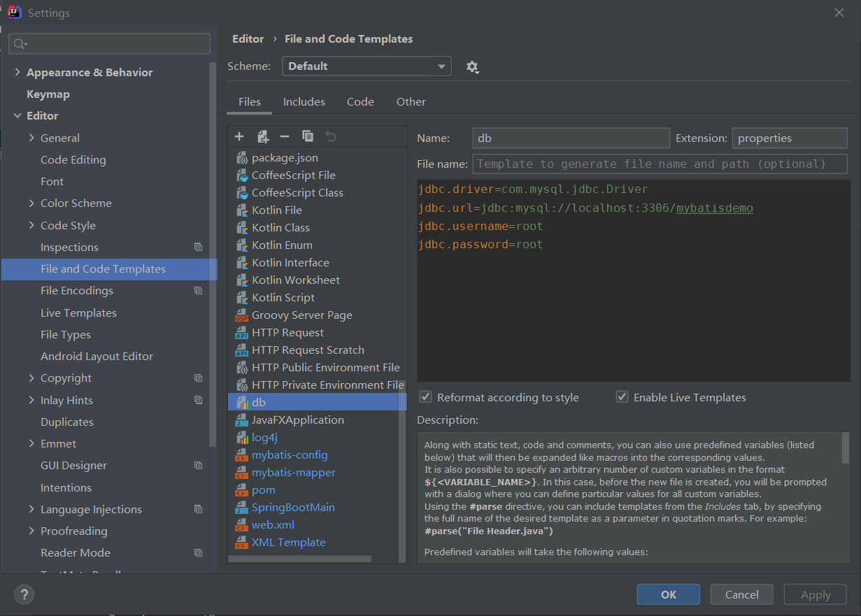Click the Copy Template icon
The image size is (861, 616).
(x=308, y=136)
